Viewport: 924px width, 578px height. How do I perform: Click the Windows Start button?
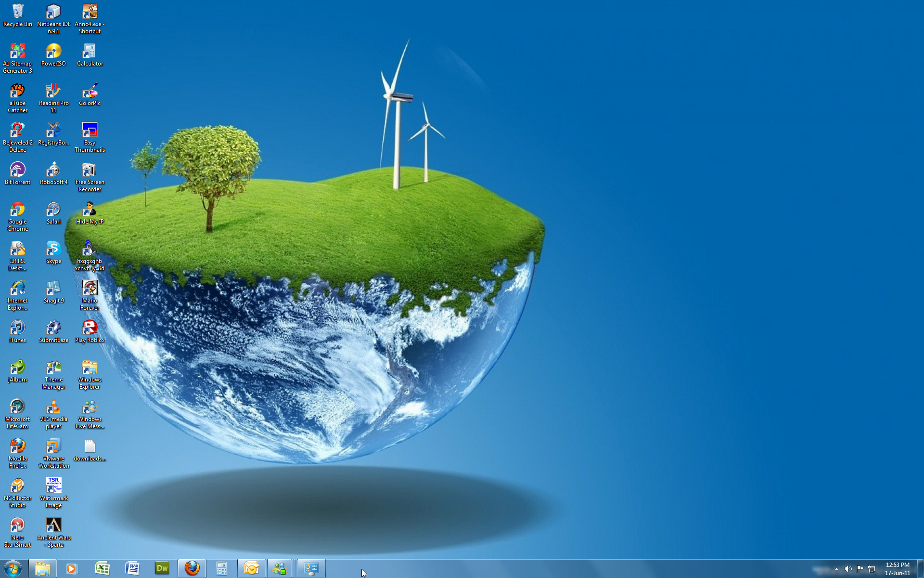(11, 567)
